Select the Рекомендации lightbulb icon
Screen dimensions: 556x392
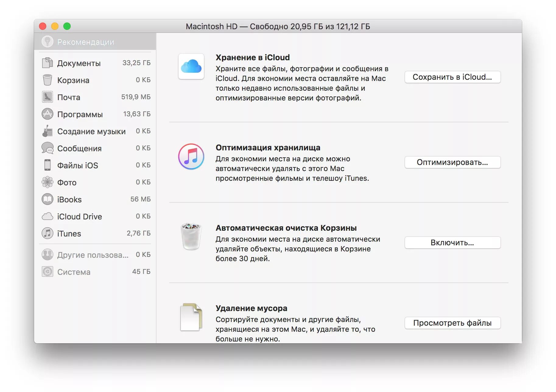point(48,42)
